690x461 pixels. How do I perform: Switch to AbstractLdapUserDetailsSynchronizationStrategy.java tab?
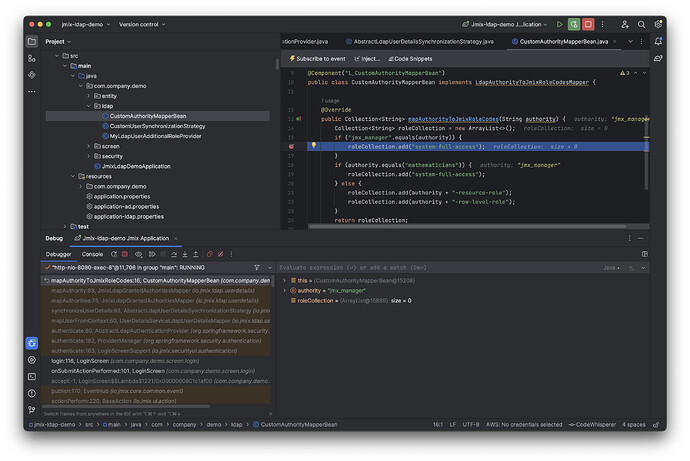419,41
